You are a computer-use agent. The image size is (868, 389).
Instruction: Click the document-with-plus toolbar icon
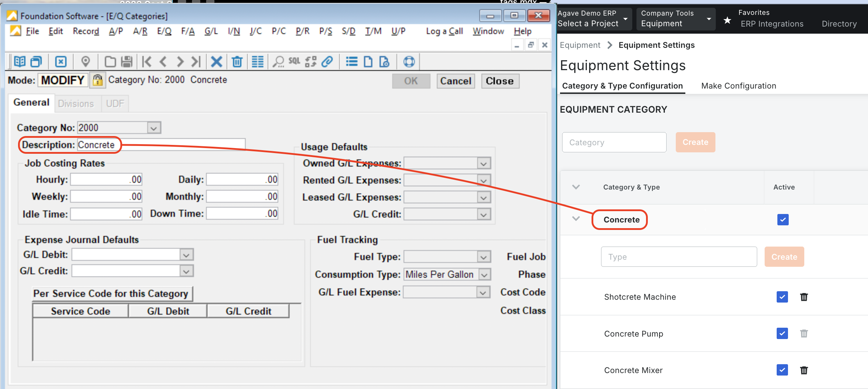click(x=384, y=62)
